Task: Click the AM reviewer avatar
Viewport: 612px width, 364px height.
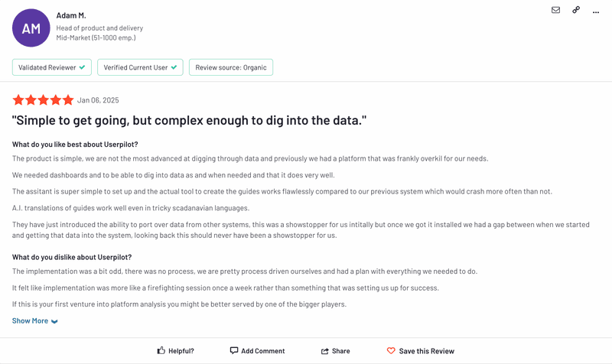Action: (x=31, y=28)
